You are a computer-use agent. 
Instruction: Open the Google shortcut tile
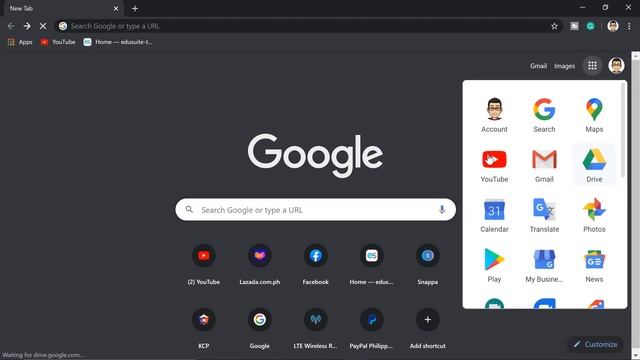tap(260, 328)
